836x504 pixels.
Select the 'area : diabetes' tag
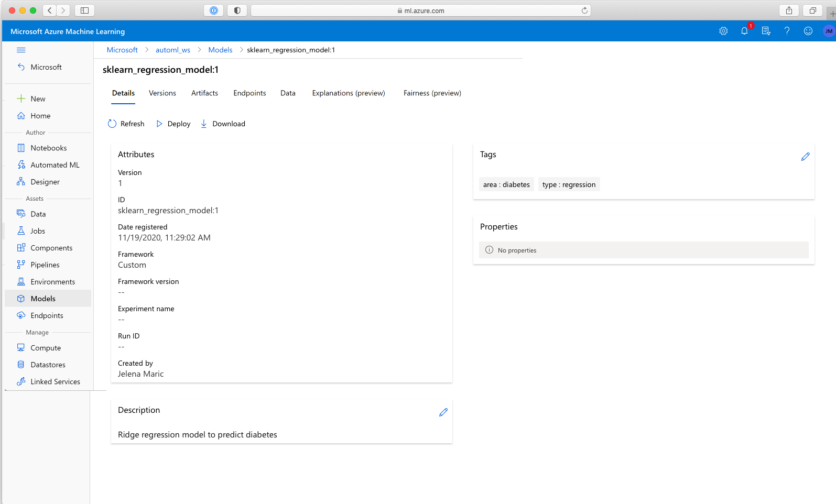click(x=506, y=184)
